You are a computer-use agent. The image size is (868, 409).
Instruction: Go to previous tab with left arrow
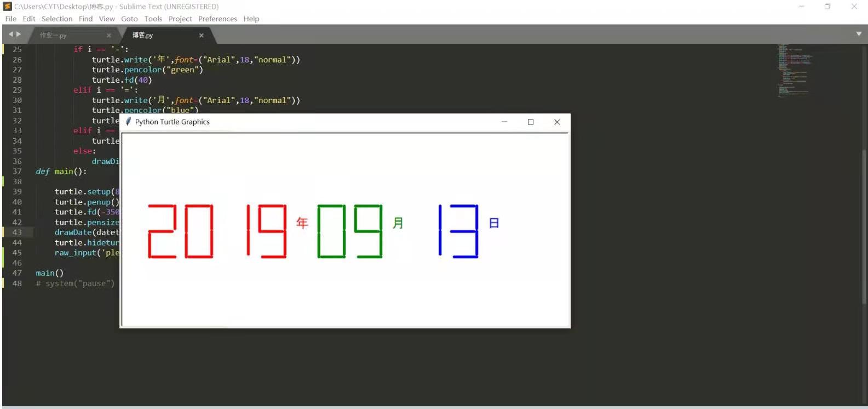[x=10, y=34]
